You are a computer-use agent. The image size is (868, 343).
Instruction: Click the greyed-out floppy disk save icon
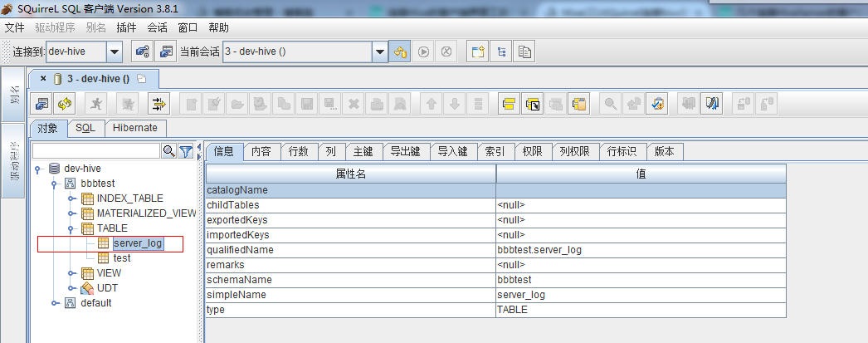(305, 103)
